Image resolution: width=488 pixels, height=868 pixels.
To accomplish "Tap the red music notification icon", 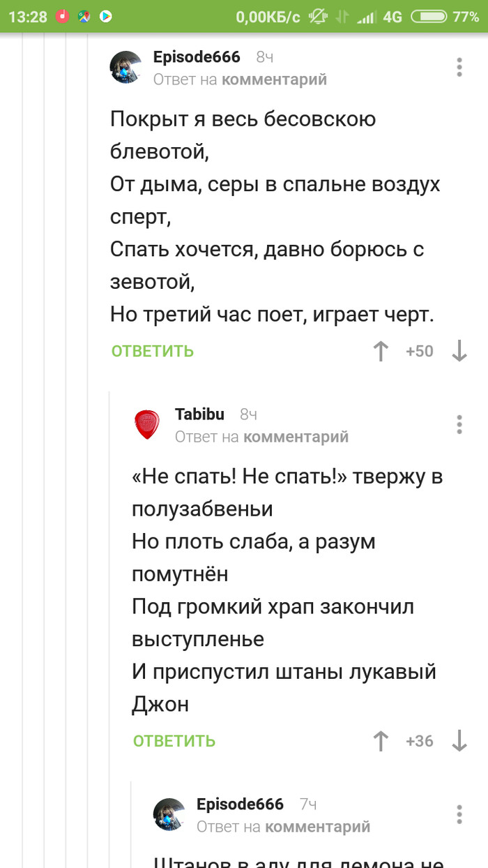I will click(63, 16).
